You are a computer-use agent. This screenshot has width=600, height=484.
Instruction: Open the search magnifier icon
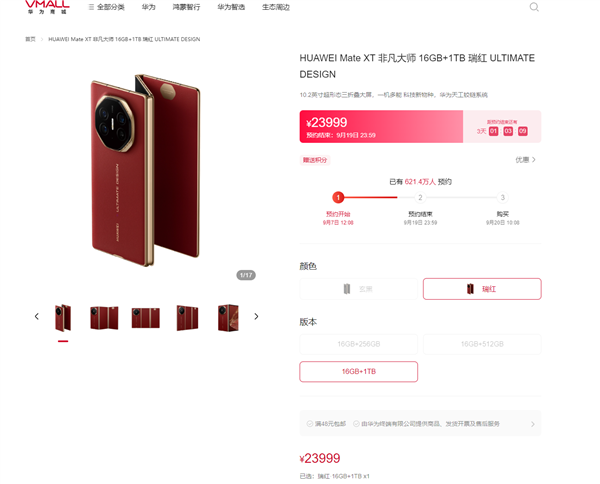pos(534,7)
